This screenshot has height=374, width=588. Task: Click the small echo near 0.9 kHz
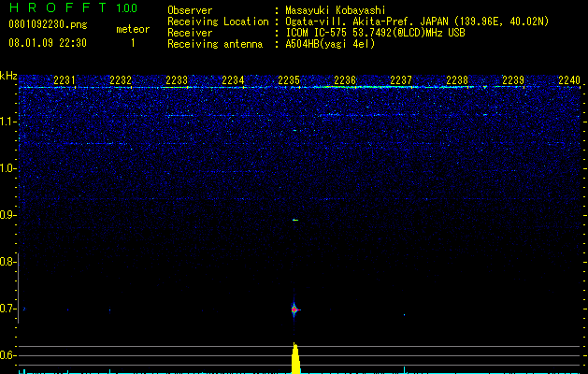click(x=295, y=220)
